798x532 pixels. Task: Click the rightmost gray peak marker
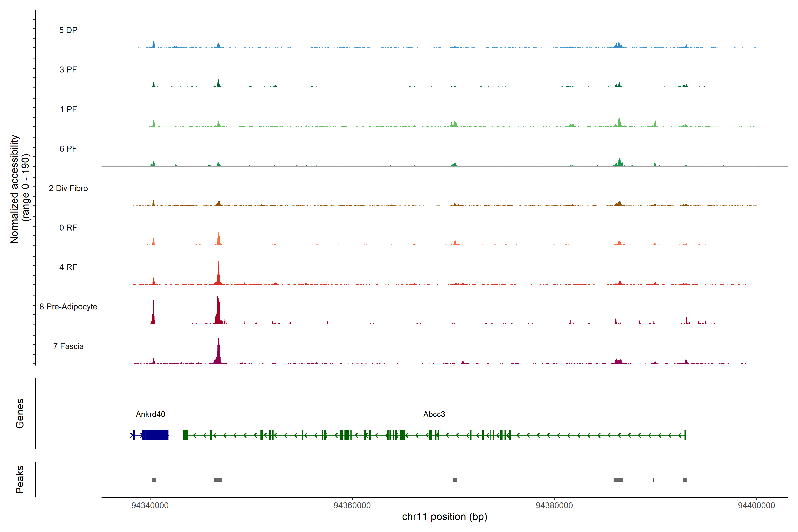tap(685, 480)
